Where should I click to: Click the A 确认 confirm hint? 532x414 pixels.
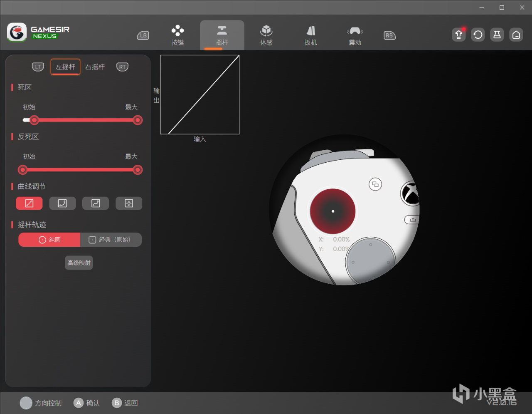86,403
